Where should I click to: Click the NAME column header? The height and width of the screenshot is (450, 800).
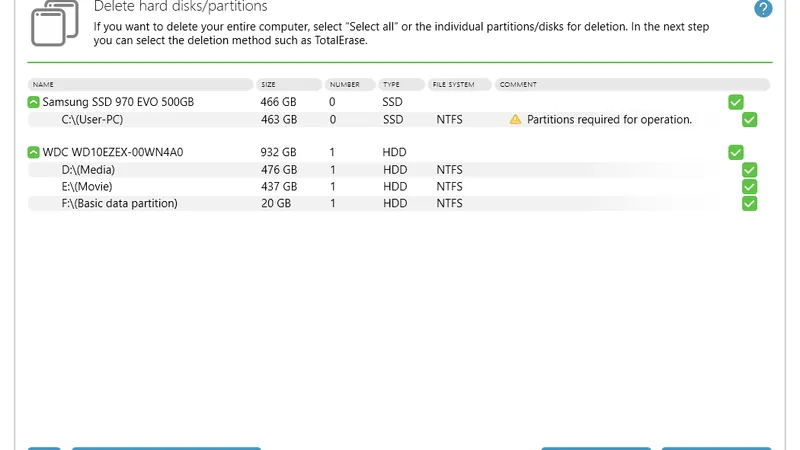(x=43, y=85)
